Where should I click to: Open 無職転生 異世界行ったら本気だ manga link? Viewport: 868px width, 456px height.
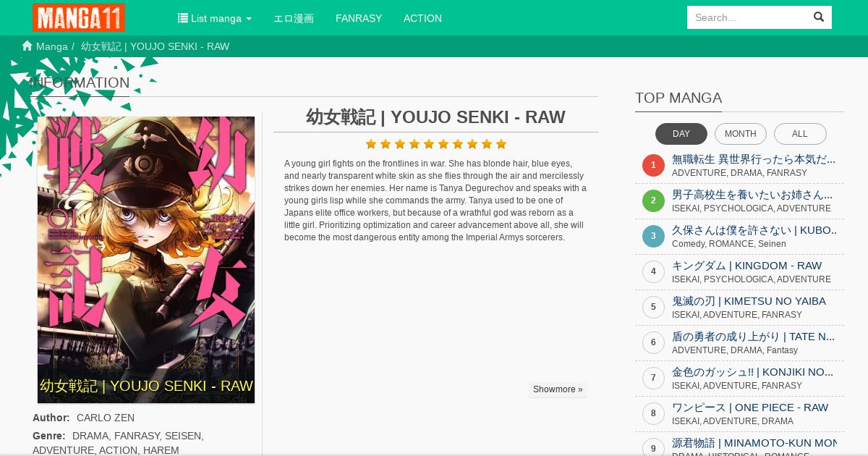tap(754, 159)
